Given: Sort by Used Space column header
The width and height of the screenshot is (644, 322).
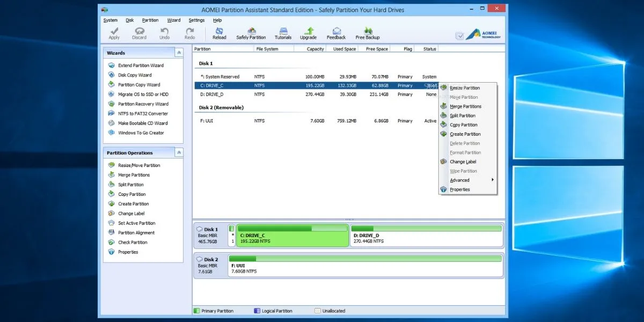Looking at the screenshot, I should pyautogui.click(x=342, y=49).
